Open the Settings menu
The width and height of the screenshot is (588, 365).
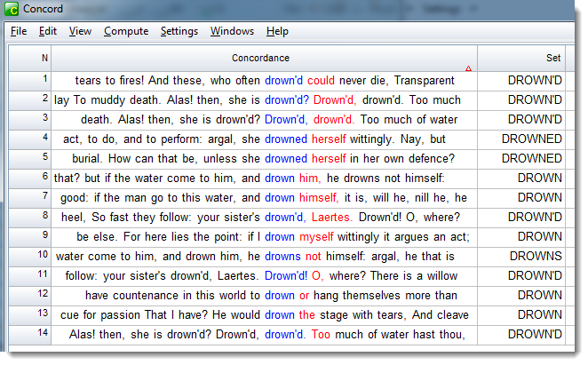click(179, 31)
